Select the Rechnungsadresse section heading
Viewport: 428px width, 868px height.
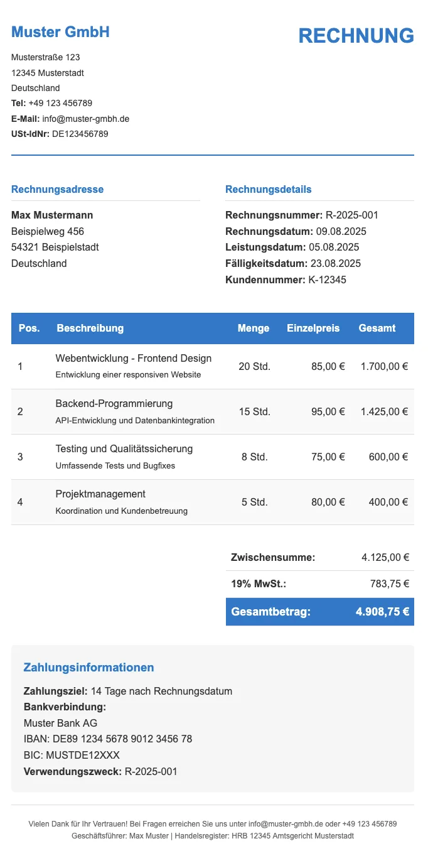point(58,189)
